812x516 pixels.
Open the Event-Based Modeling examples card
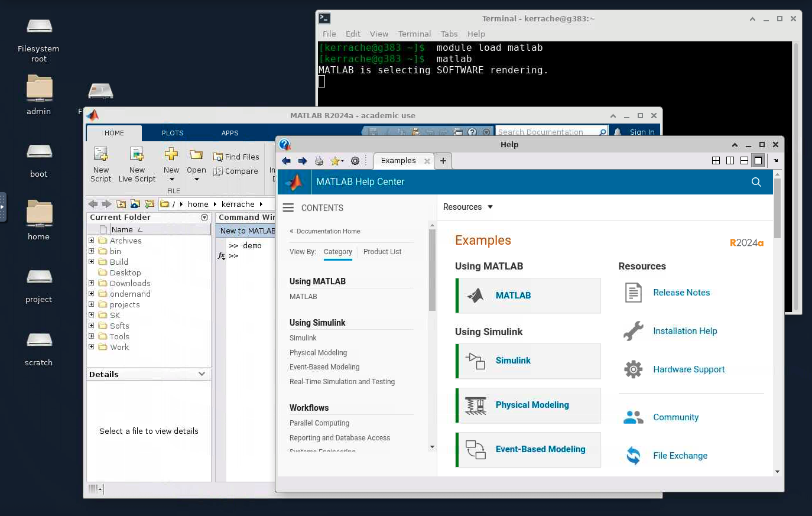pos(528,450)
